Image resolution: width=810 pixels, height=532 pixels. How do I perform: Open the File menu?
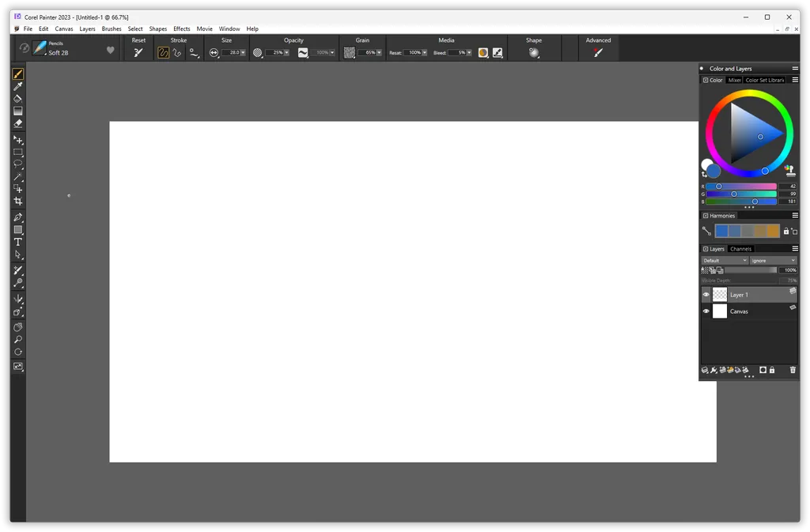(x=28, y=29)
